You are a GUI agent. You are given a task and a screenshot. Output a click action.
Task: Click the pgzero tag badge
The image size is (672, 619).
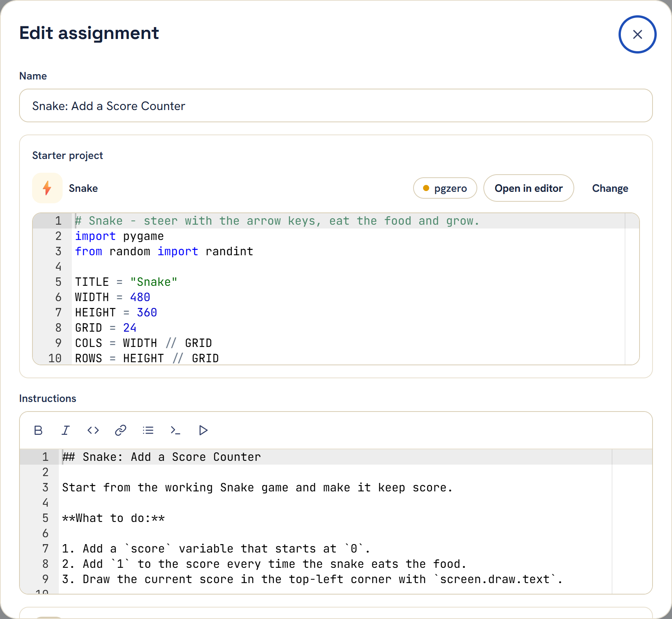pyautogui.click(x=445, y=188)
